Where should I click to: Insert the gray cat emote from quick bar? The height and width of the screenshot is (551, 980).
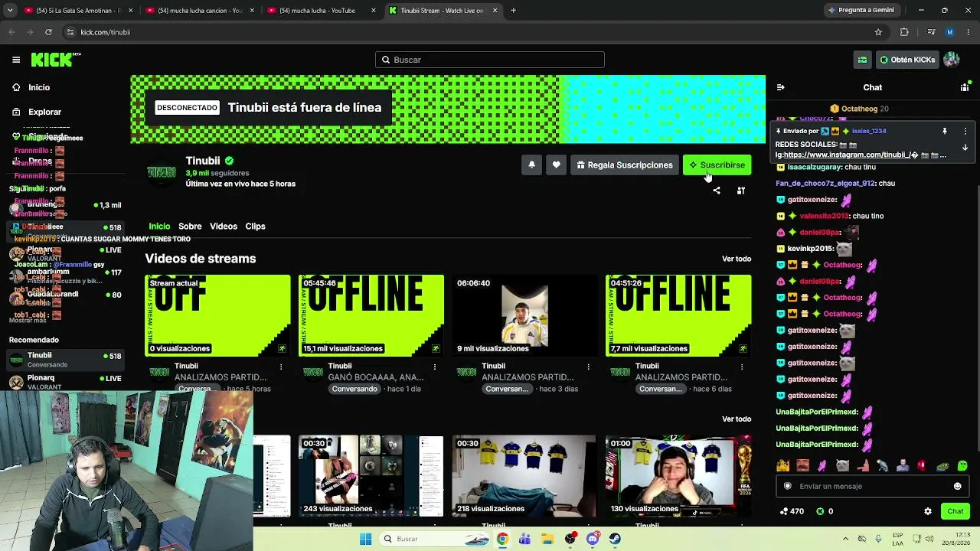(x=842, y=465)
